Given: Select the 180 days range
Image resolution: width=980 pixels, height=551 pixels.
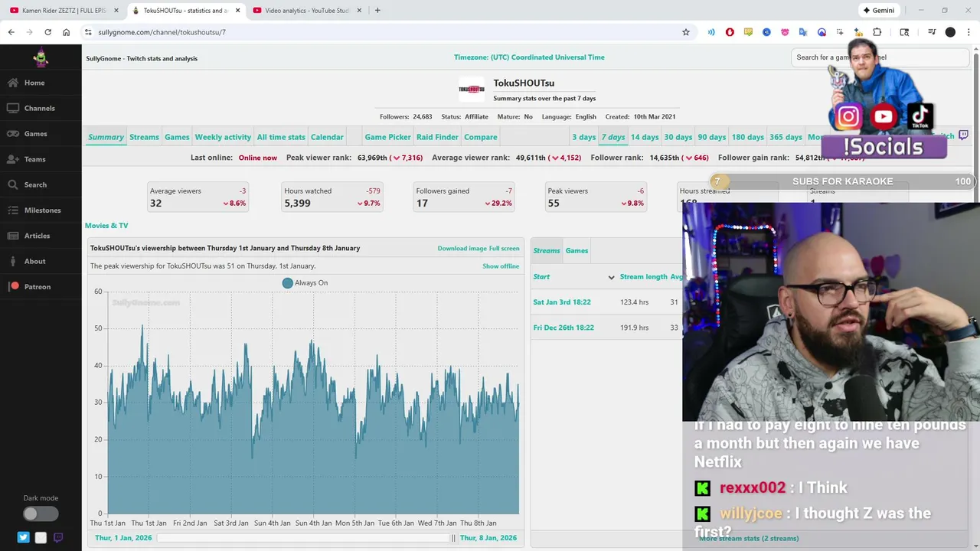Looking at the screenshot, I should coord(748,137).
